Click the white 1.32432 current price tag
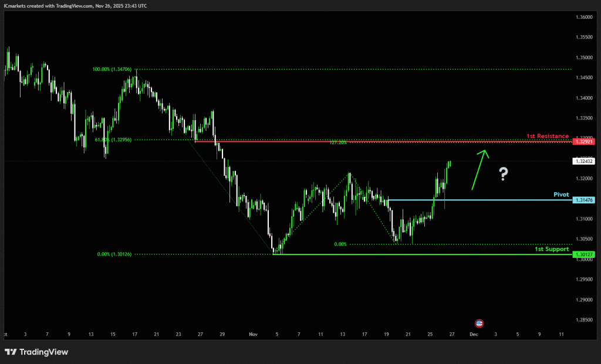 [x=585, y=161]
